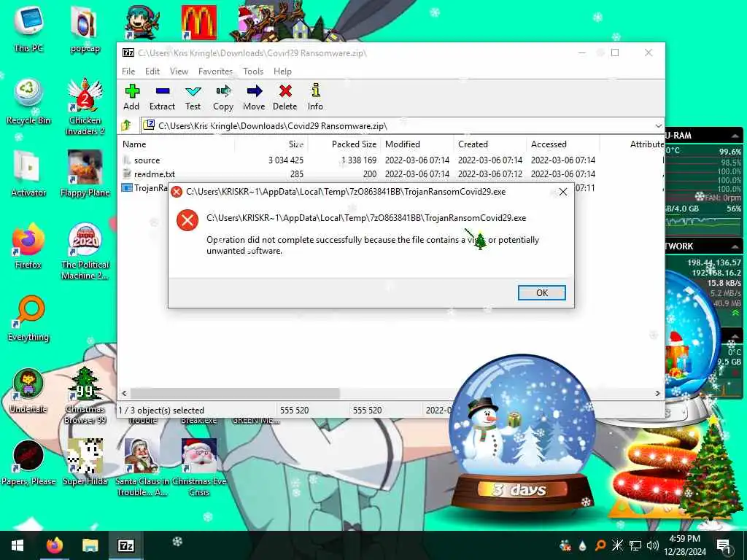
Task: Open the File menu
Action: coord(128,71)
